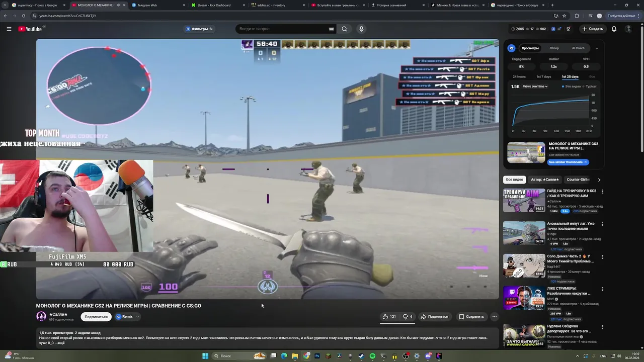Select the Автор: Салли chip
Viewport: 644px width, 362px height.
coord(544,179)
